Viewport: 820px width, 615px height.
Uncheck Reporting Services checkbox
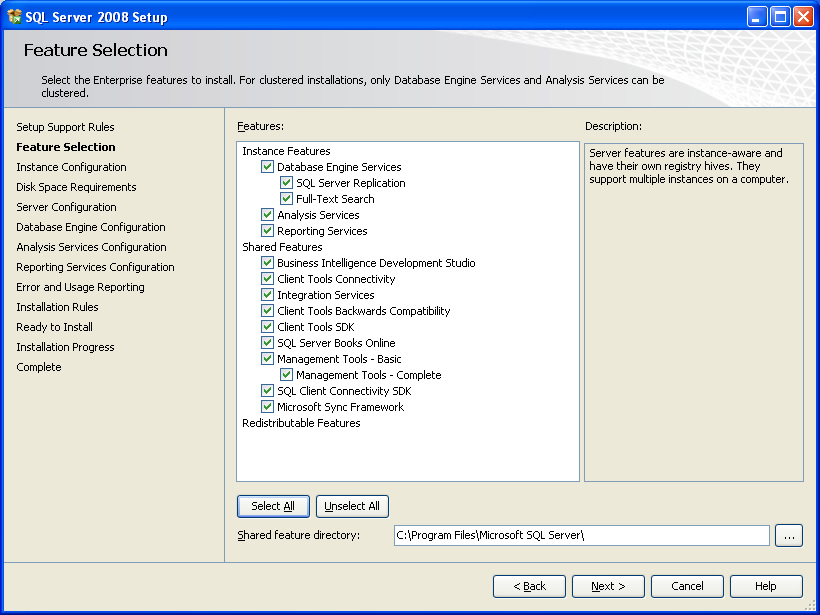[267, 231]
